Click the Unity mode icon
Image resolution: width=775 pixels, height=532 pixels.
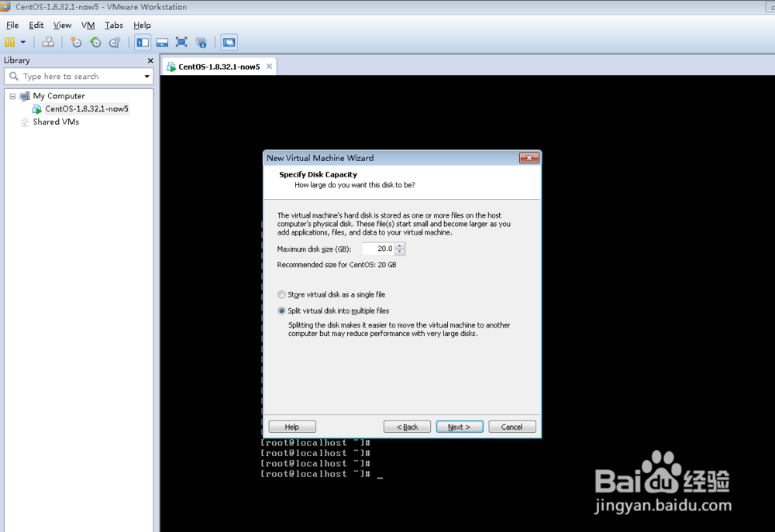(x=201, y=43)
